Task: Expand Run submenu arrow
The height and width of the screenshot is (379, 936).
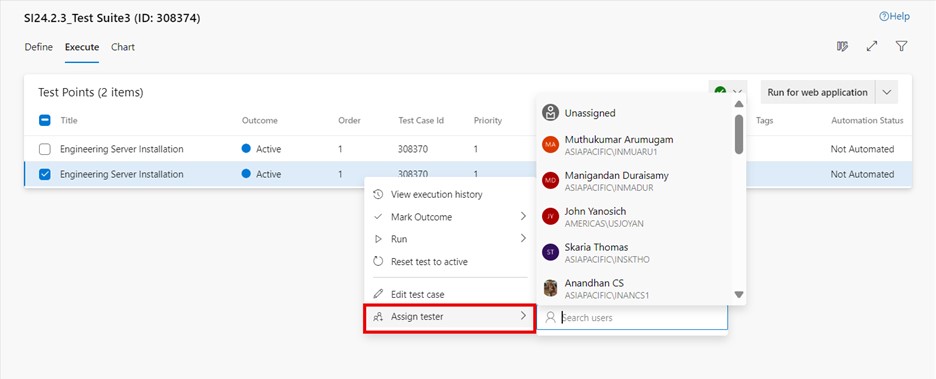Action: click(523, 238)
